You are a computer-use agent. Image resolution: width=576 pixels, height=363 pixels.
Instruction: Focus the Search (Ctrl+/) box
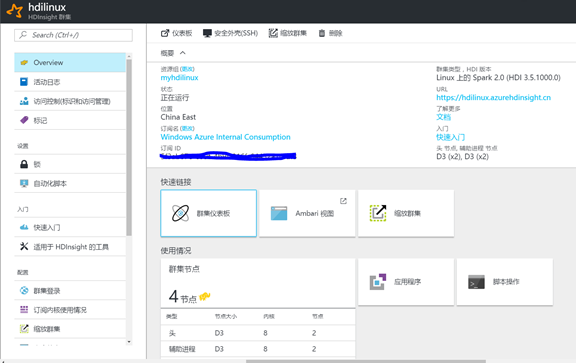(x=73, y=35)
